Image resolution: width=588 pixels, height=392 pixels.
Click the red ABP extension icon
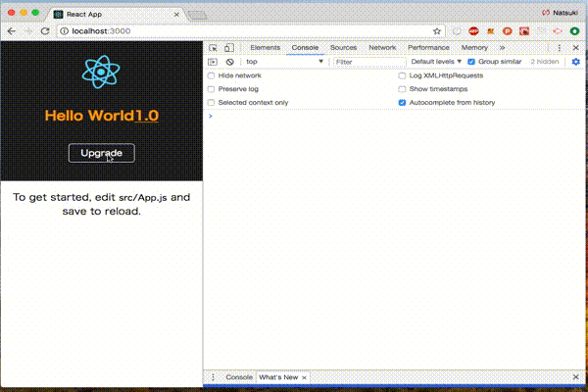click(473, 31)
